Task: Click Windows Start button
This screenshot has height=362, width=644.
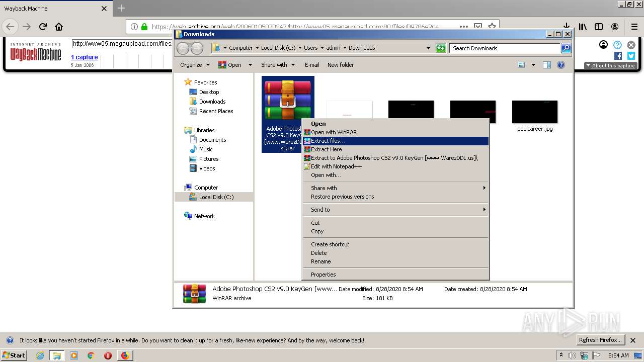Action: point(14,355)
